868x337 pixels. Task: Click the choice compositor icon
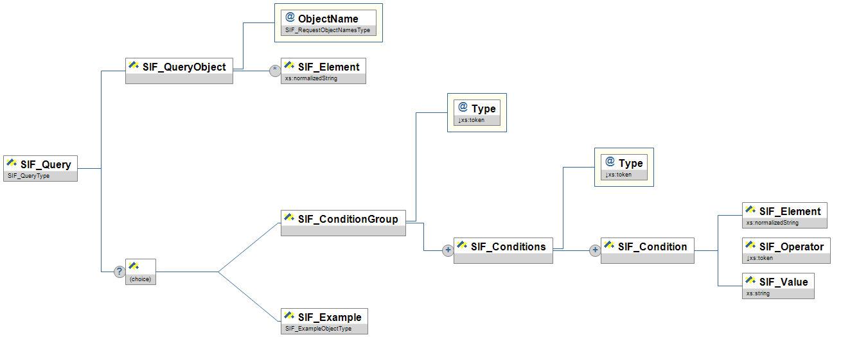click(134, 266)
